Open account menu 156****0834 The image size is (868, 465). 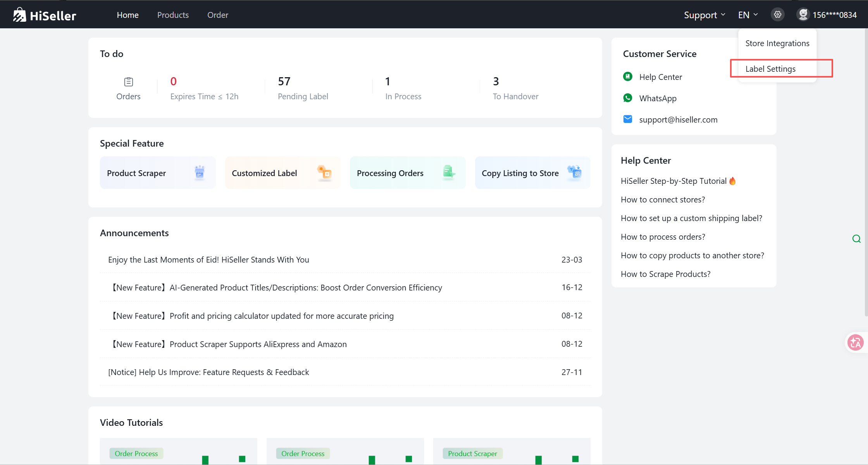834,15
